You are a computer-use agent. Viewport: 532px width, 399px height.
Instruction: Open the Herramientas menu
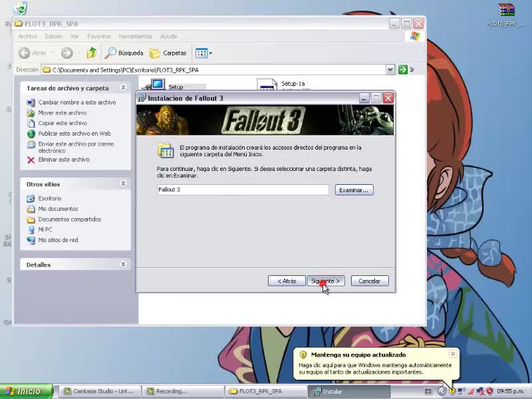[136, 37]
